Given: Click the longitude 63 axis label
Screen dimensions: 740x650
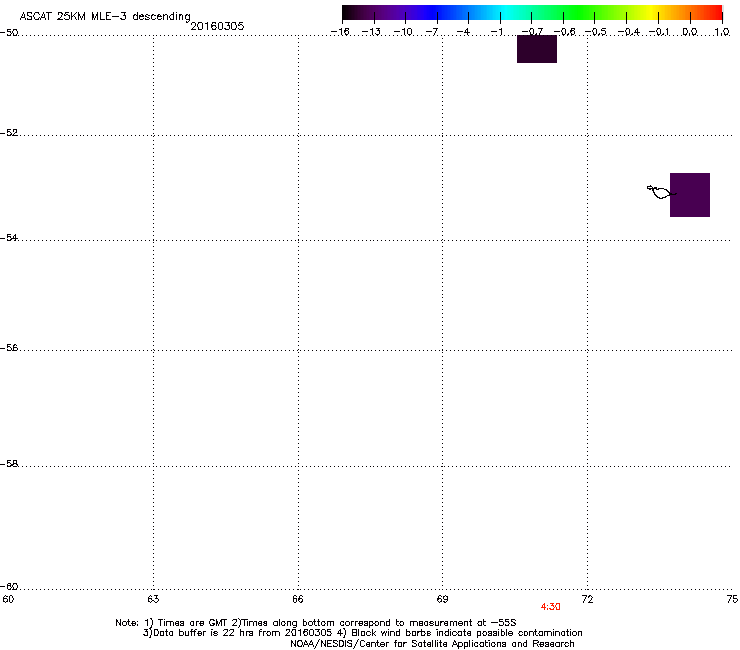Looking at the screenshot, I should 153,599.
